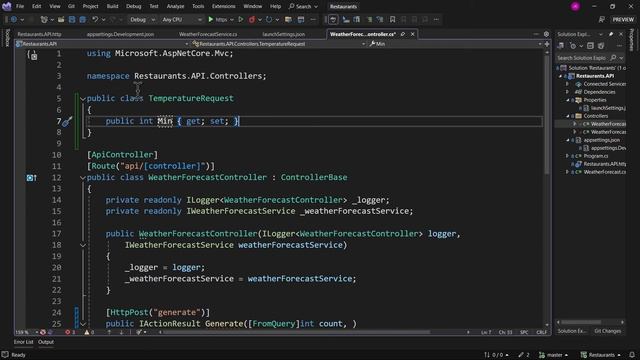Click the warnings triangle indicator in editor bottom bar
Image resolution: width=640 pixels, height=360 pixels.
tap(89, 332)
